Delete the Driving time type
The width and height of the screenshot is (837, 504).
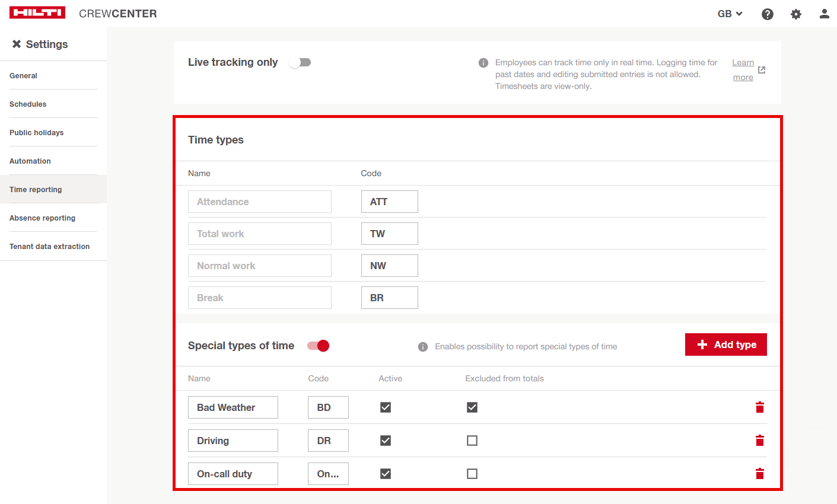pyautogui.click(x=760, y=441)
